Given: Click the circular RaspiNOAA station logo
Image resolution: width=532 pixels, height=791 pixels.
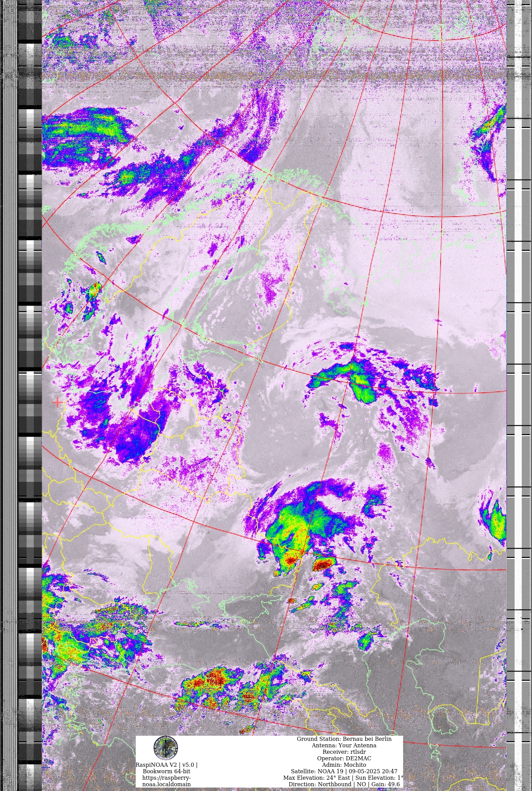Looking at the screenshot, I should (165, 748).
